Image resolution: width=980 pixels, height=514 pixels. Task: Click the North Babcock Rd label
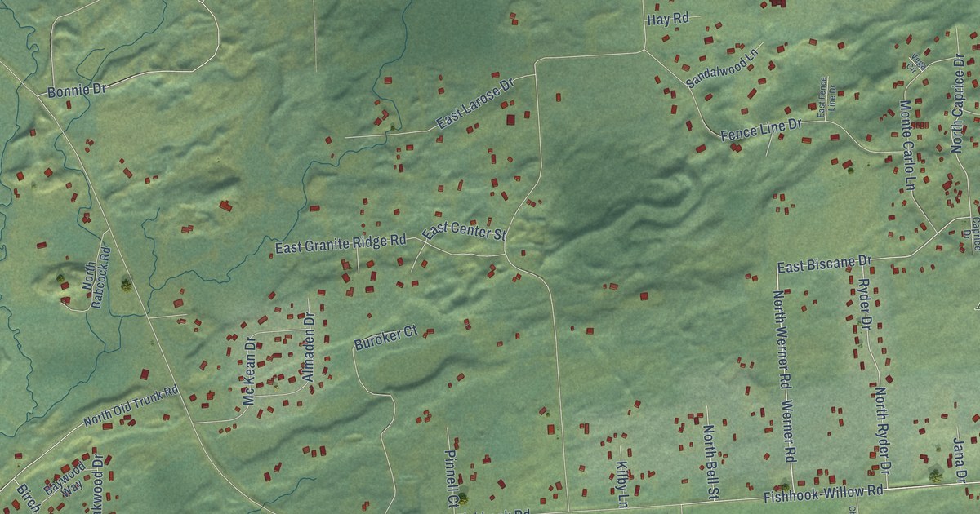(x=95, y=276)
